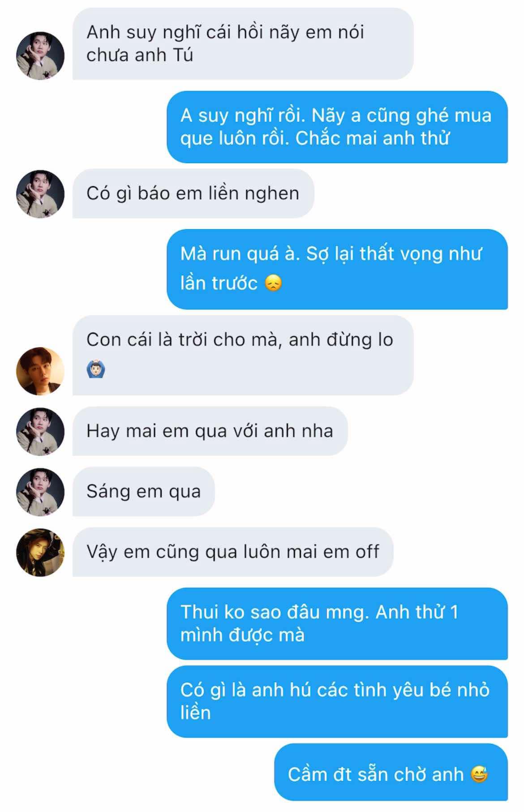Viewport: 524px width, 812px height.
Task: Open profile photo beside 'Con cái là trời cho mà'
Action: coord(40,371)
